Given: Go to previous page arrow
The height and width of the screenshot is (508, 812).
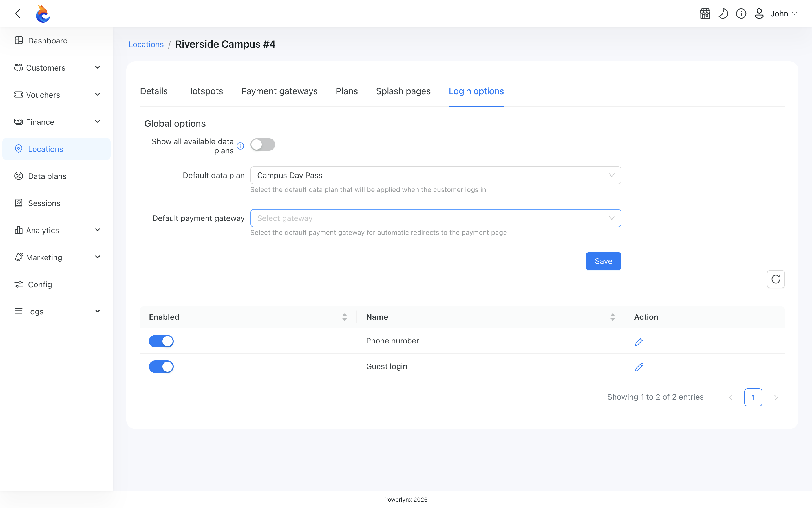Looking at the screenshot, I should pos(731,397).
